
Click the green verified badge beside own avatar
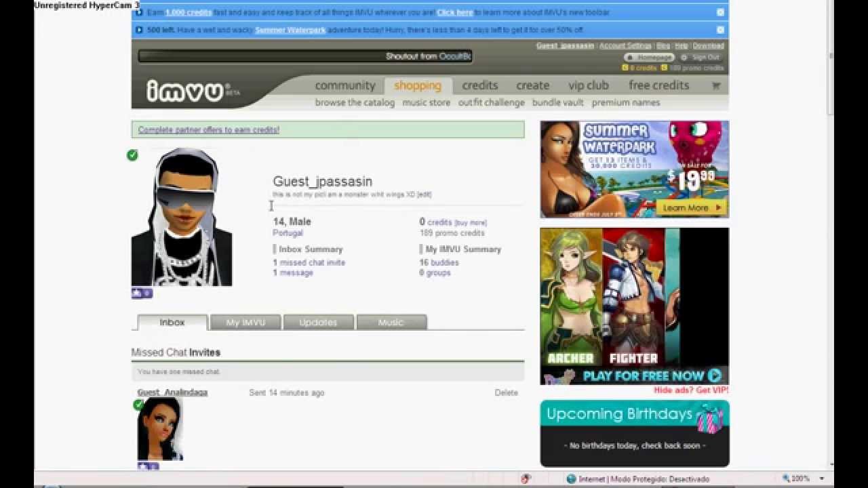132,155
